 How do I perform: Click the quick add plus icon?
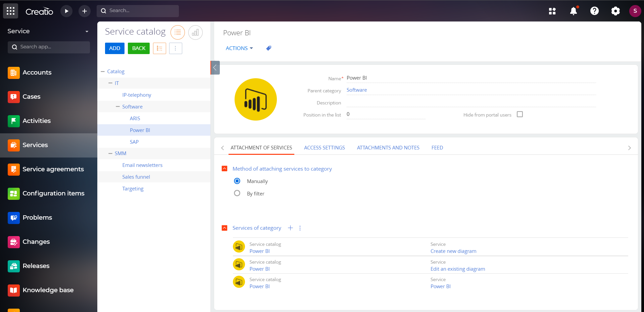click(85, 11)
